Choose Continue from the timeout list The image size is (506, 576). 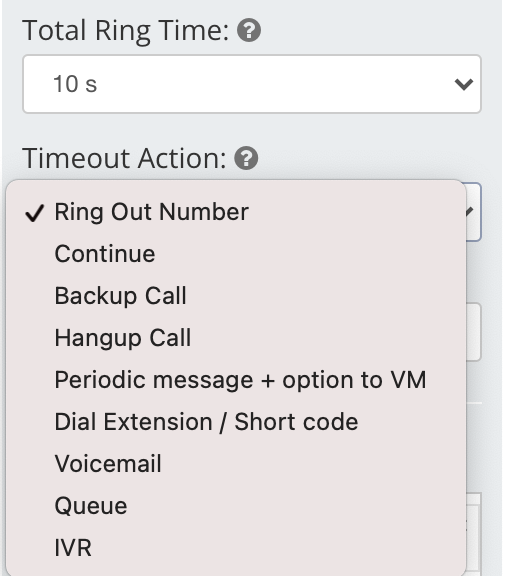point(236,254)
